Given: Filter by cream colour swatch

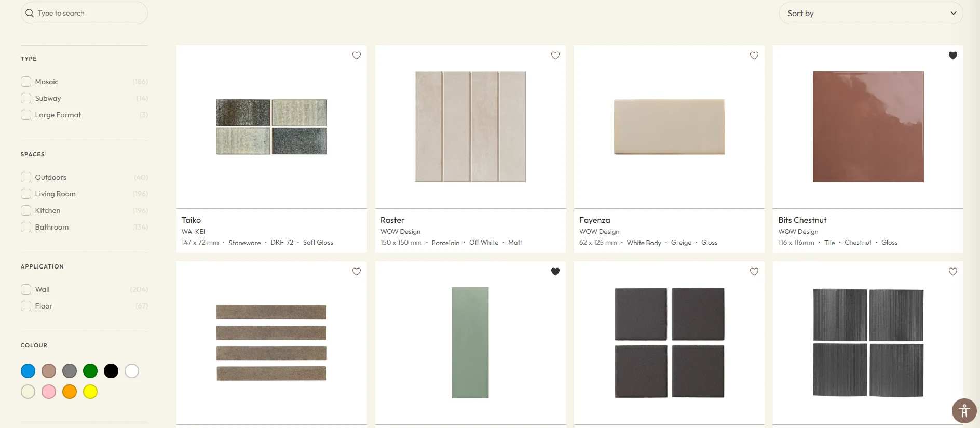Looking at the screenshot, I should (28, 392).
